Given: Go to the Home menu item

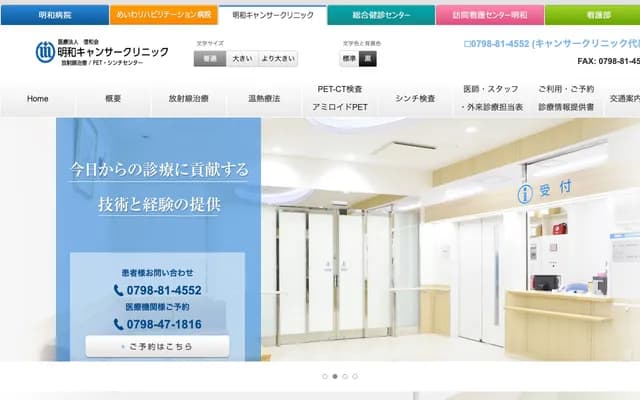Looking at the screenshot, I should pyautogui.click(x=38, y=99).
